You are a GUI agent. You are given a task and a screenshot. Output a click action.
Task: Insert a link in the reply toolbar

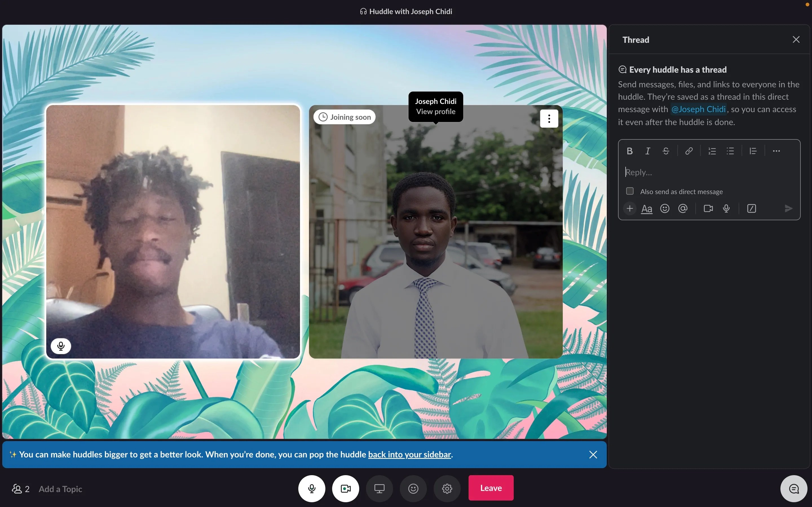tap(689, 151)
